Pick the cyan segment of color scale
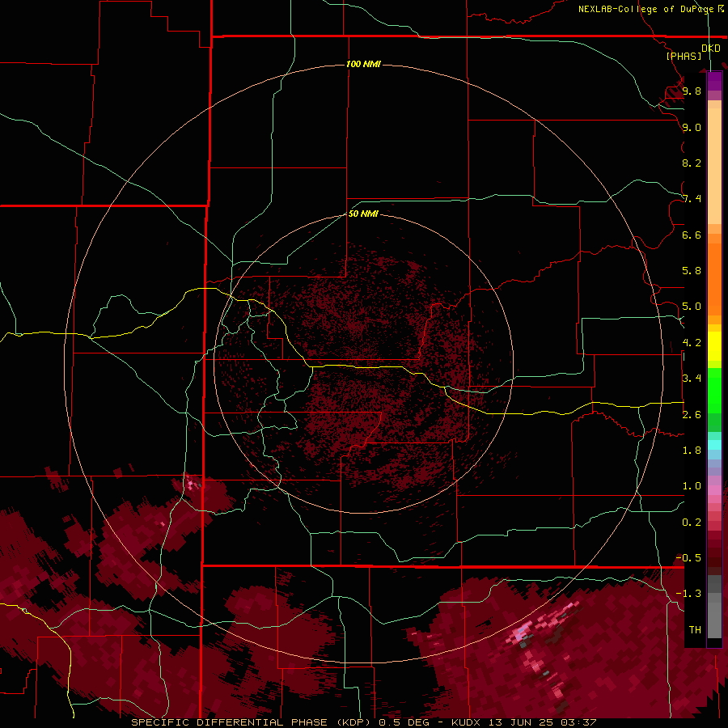The height and width of the screenshot is (728, 728). pyautogui.click(x=714, y=445)
